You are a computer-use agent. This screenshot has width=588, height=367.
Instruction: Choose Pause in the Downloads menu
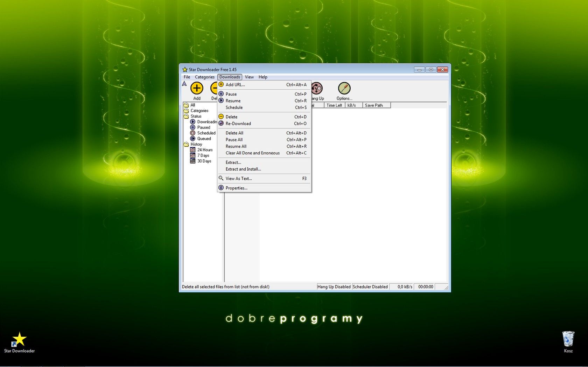264,94
